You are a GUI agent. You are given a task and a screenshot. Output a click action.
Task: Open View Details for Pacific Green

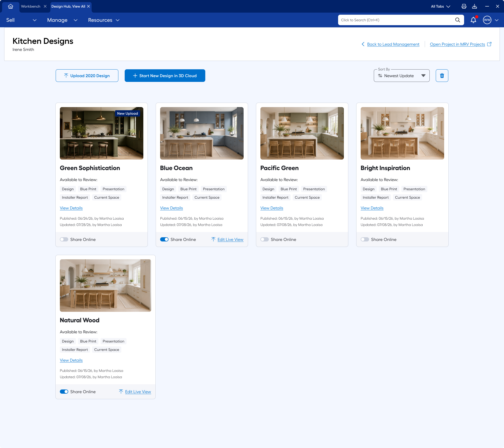tap(272, 208)
